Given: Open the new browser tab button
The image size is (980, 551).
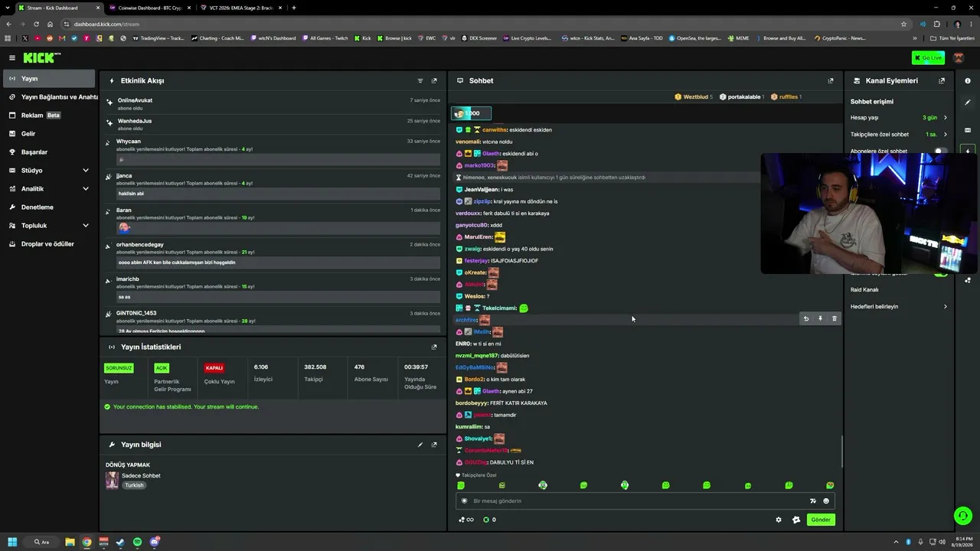Looking at the screenshot, I should click(294, 8).
